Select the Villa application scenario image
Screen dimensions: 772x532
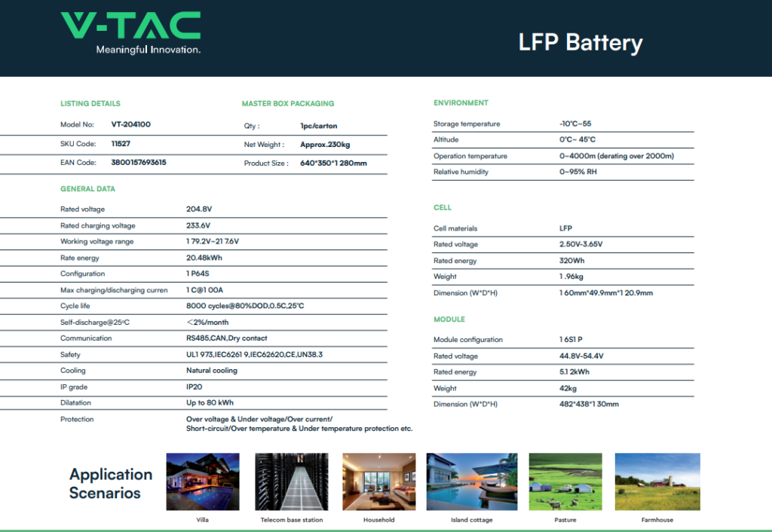click(202, 482)
